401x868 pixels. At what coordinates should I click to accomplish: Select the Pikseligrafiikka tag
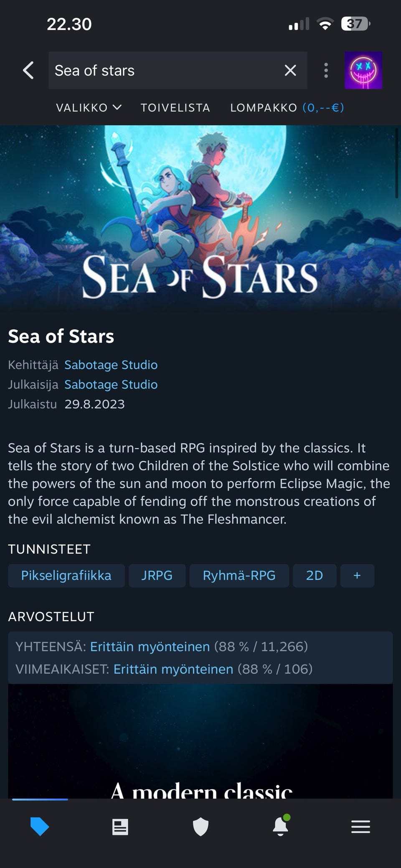click(x=66, y=575)
